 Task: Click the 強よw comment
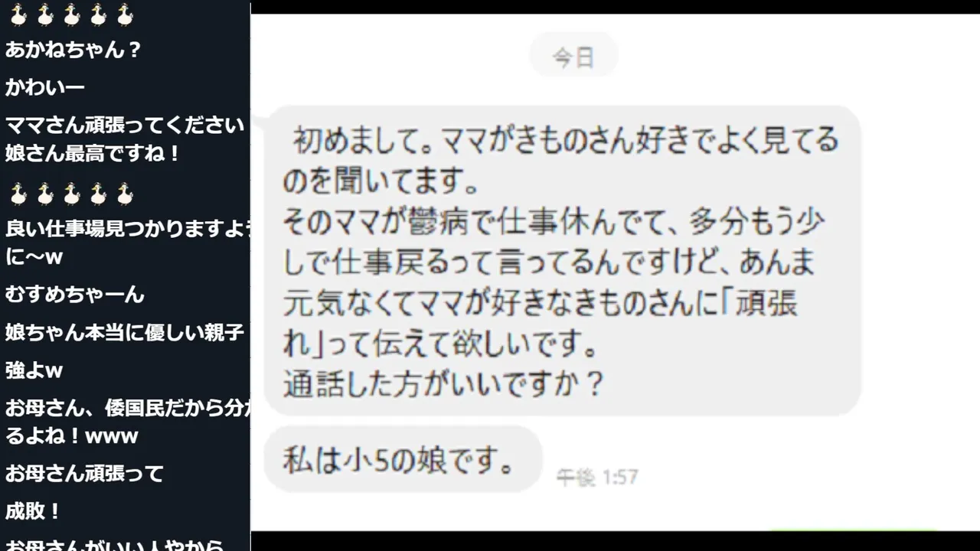pos(34,371)
